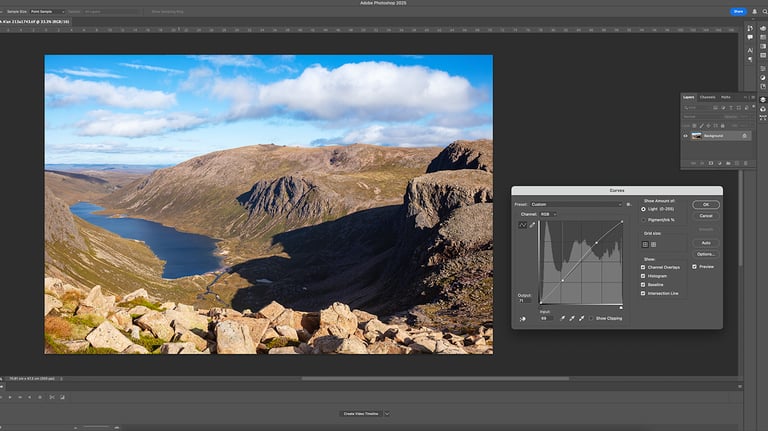Select the curve point editing tool
Image resolution: width=768 pixels, height=431 pixels.
click(x=522, y=225)
